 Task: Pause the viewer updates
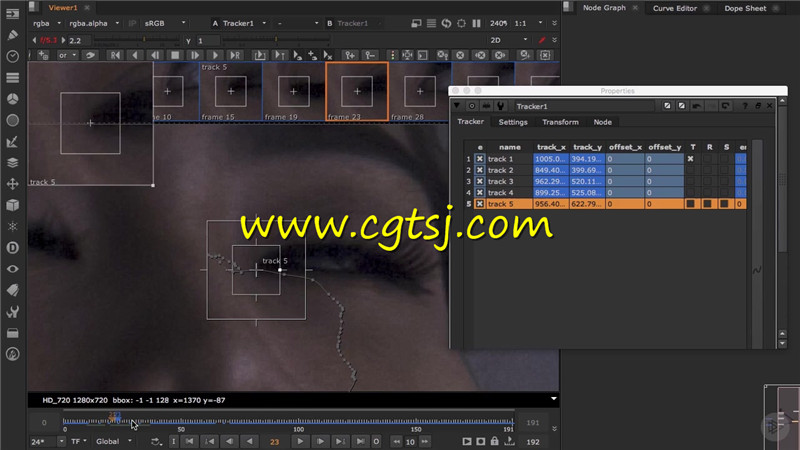click(x=477, y=23)
